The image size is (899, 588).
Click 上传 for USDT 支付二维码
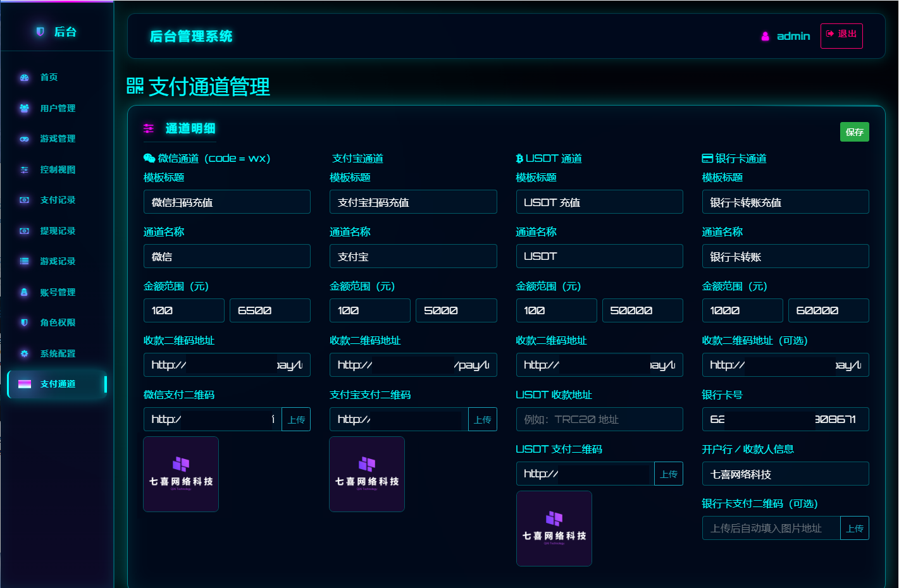[669, 474]
